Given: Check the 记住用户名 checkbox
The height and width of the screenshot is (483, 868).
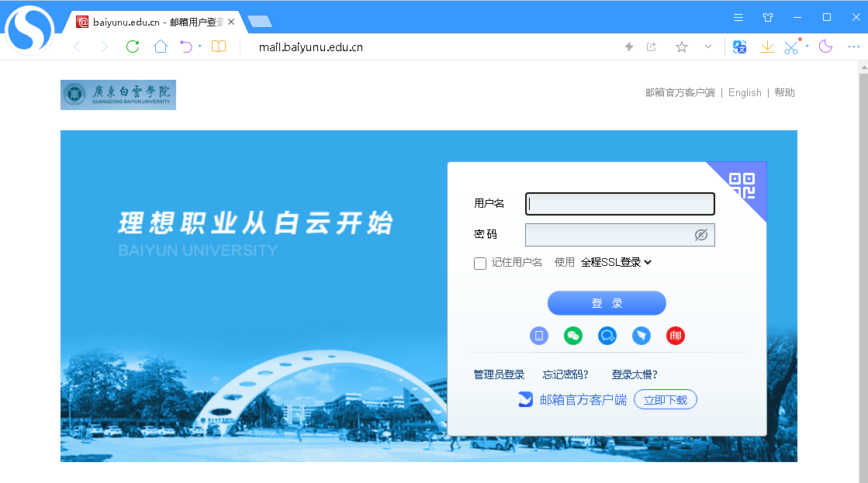Looking at the screenshot, I should (480, 264).
